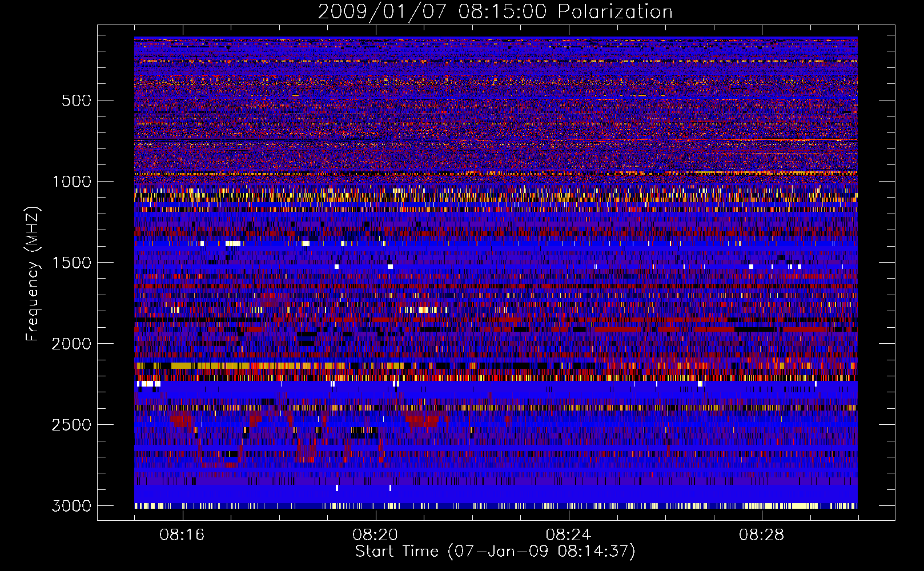Select the 1000 frequency tick label
This screenshot has width=924, height=571.
pyautogui.click(x=72, y=182)
